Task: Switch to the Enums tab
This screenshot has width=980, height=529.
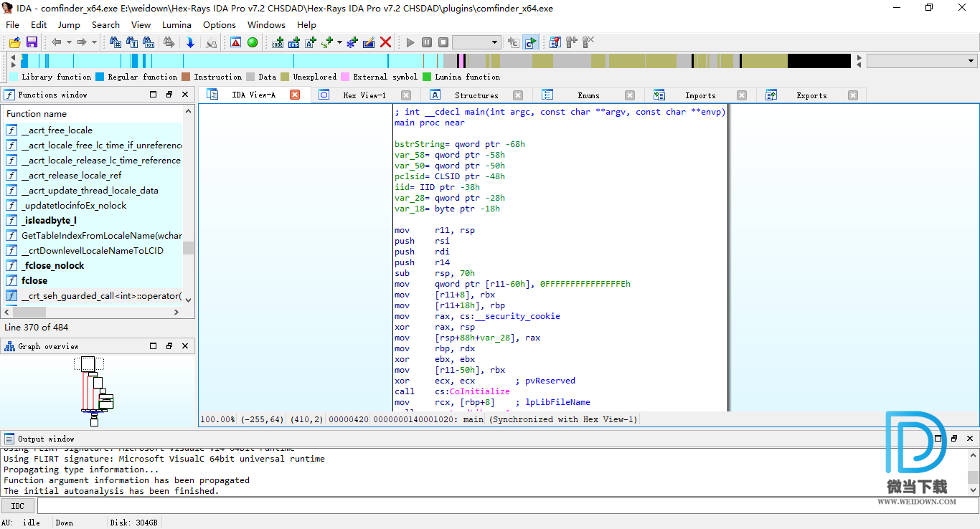Action: 588,95
